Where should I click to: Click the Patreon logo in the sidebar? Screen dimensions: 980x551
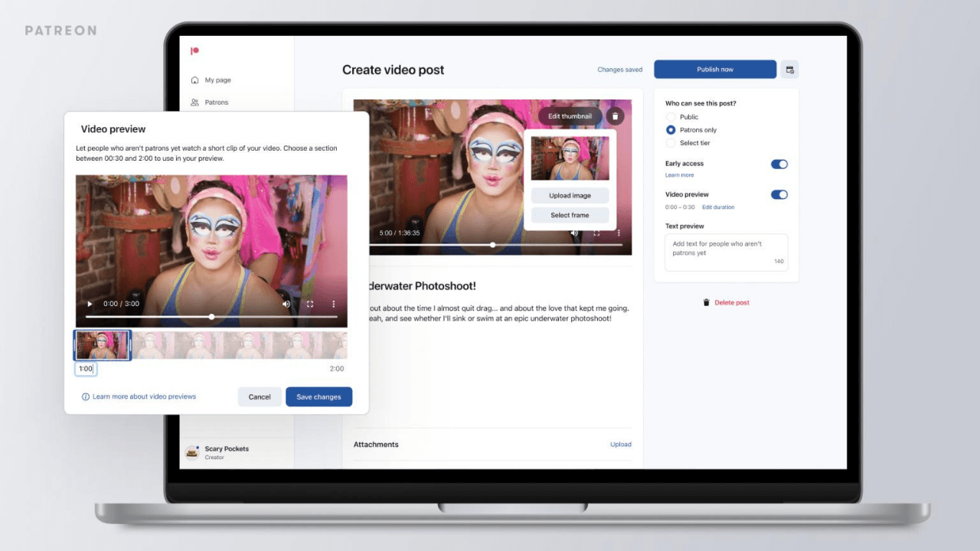194,51
